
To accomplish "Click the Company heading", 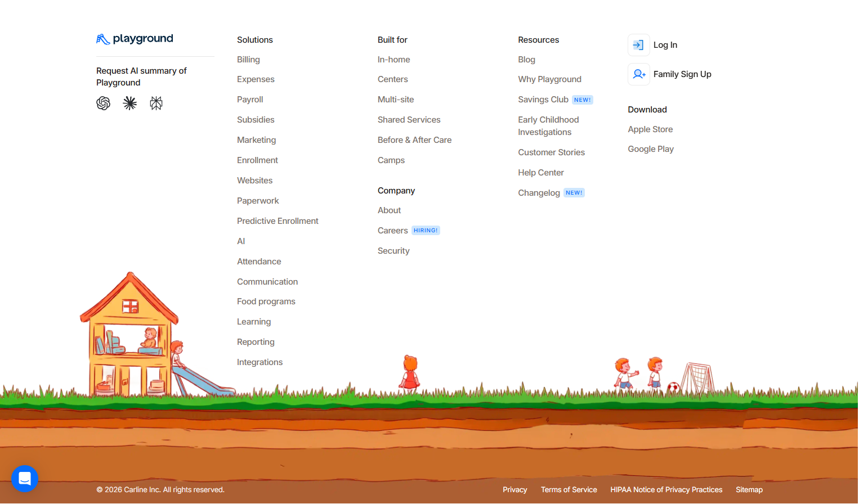I will click(396, 191).
